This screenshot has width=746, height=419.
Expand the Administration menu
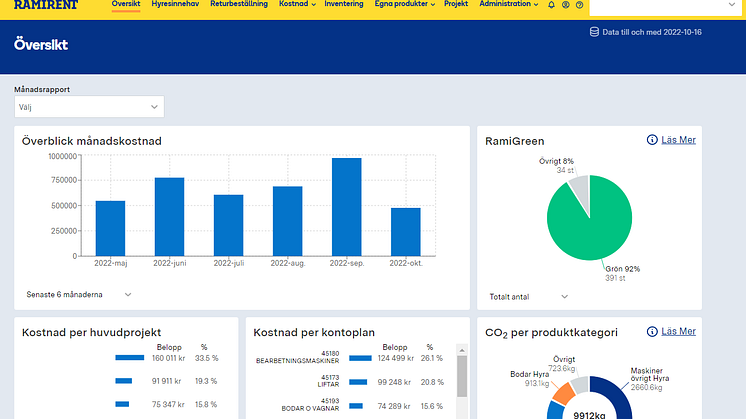coord(509,4)
